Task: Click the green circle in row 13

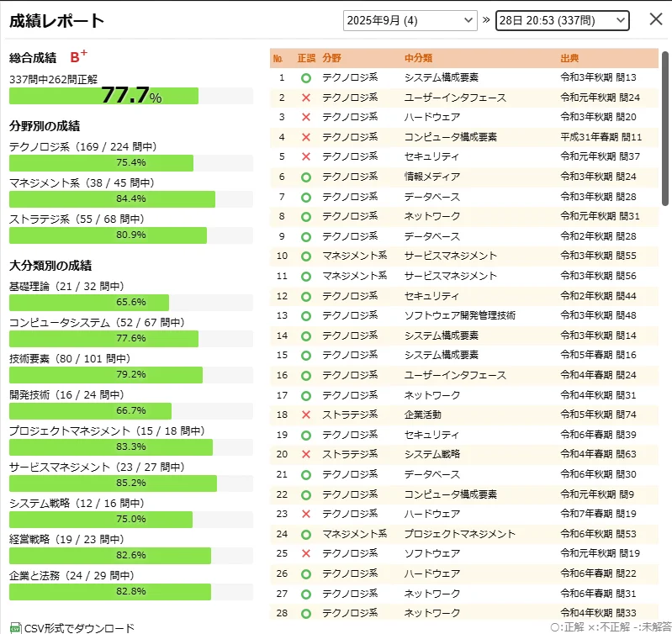Action: 306,315
